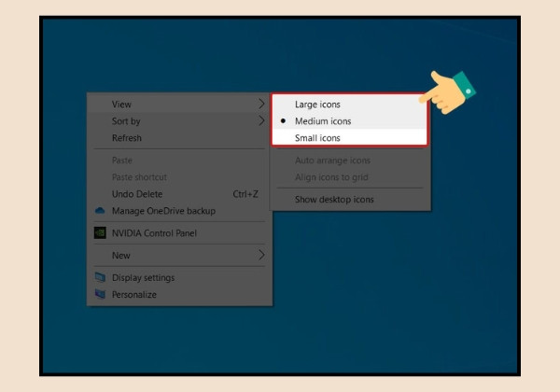The width and height of the screenshot is (560, 392).
Task: Click the OneDrive cloud icon
Action: click(100, 211)
